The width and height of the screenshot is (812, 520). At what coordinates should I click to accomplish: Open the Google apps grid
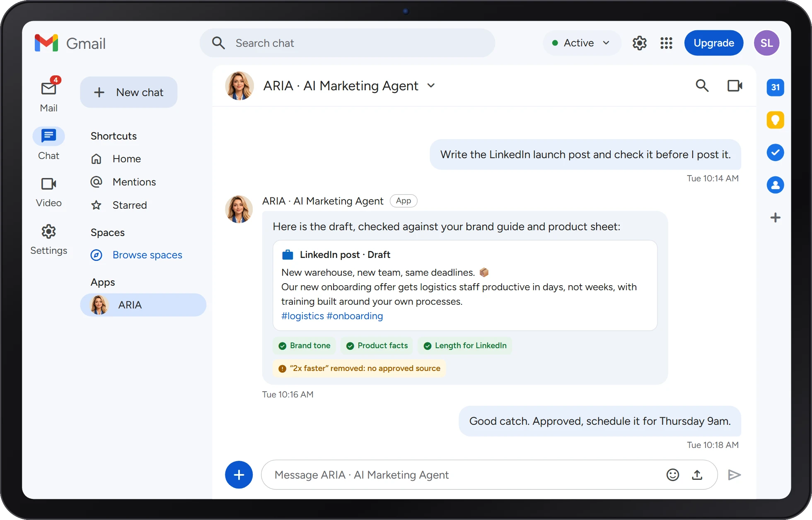pos(666,43)
